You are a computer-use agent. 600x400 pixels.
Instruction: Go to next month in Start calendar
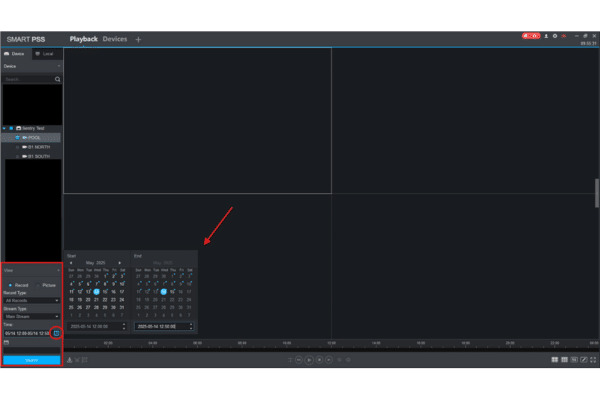(x=120, y=263)
